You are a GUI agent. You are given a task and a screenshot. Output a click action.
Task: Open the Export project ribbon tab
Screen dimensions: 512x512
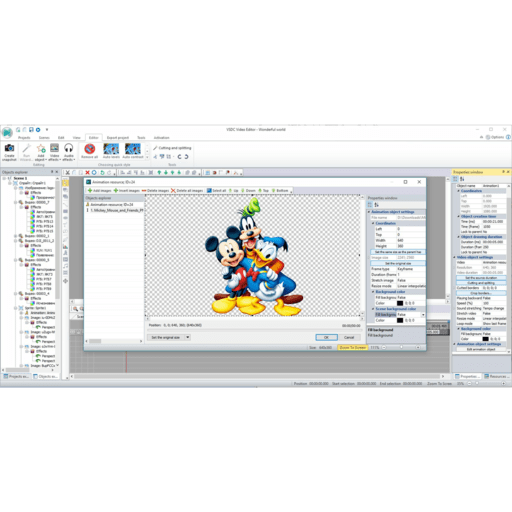[118, 138]
